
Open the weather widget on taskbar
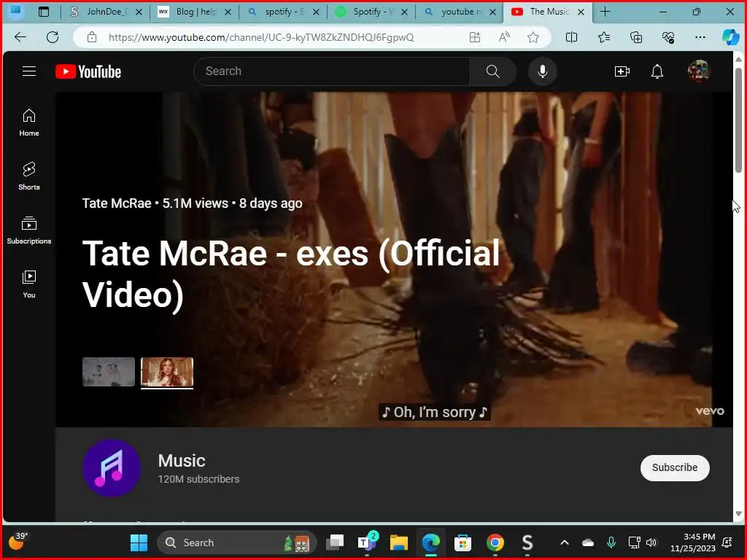pos(18,542)
